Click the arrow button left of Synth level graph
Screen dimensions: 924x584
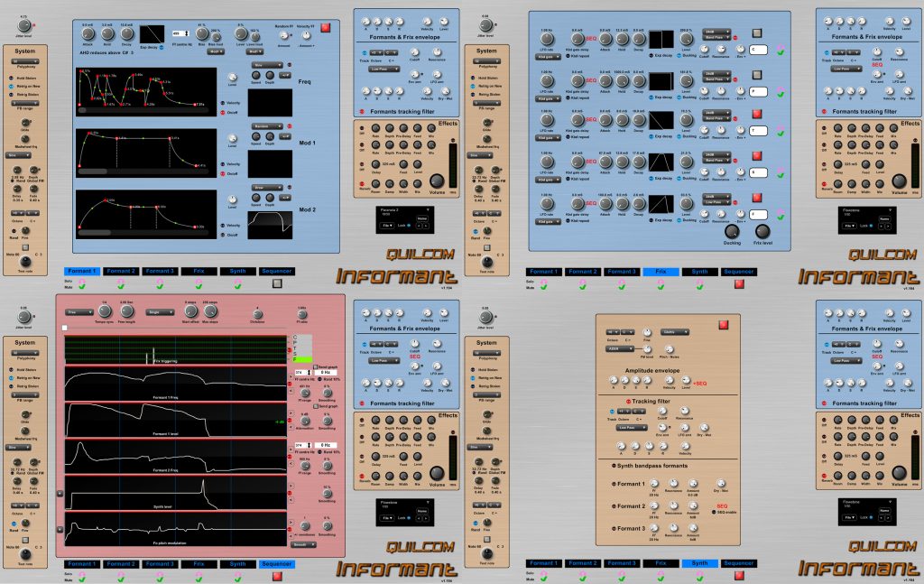[x=60, y=494]
